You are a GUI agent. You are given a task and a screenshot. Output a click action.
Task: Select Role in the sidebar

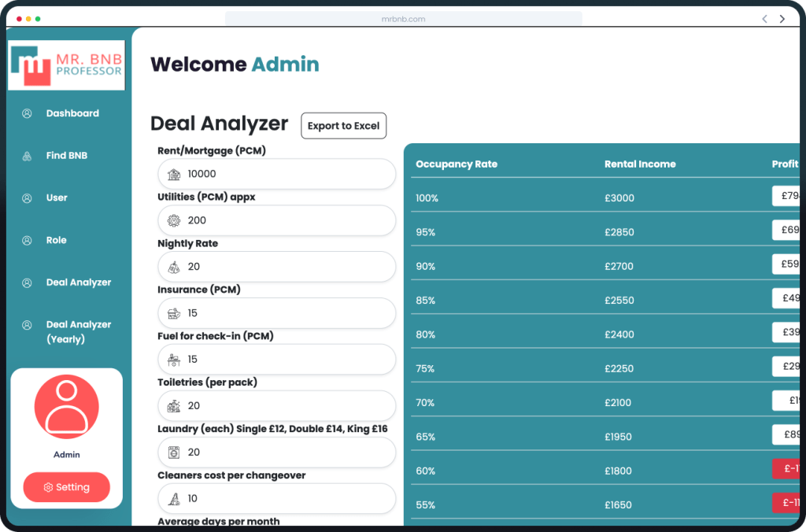(56, 240)
